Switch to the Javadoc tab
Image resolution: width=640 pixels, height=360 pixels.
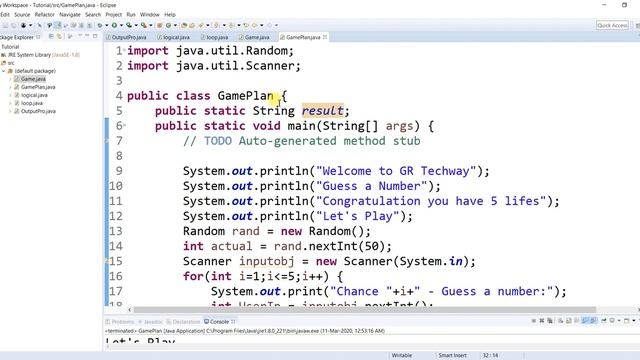point(151,322)
